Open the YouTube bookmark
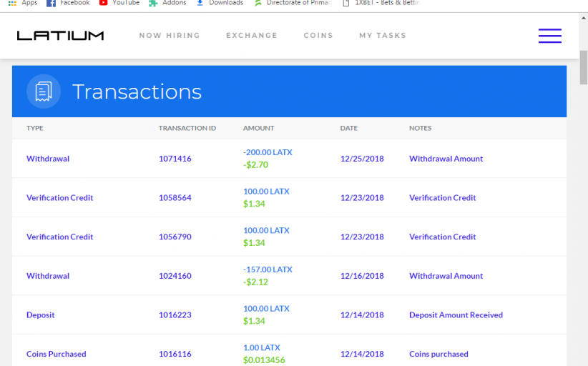This screenshot has width=588, height=366. click(119, 3)
